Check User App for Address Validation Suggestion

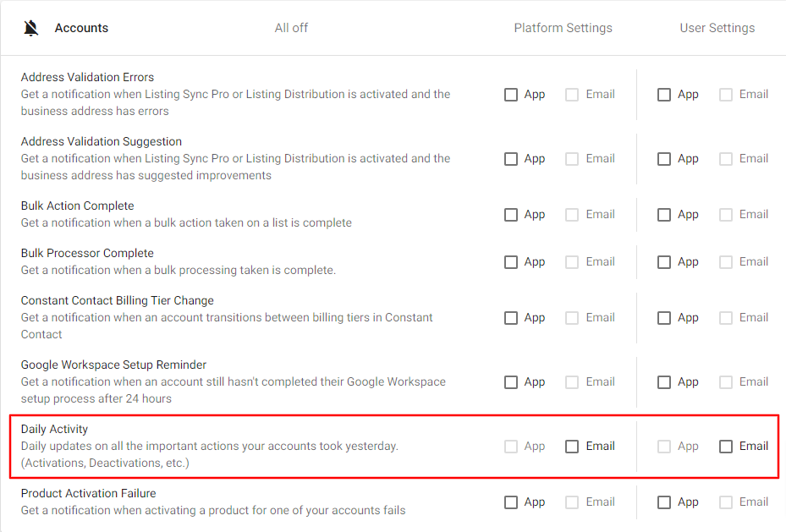tap(664, 159)
